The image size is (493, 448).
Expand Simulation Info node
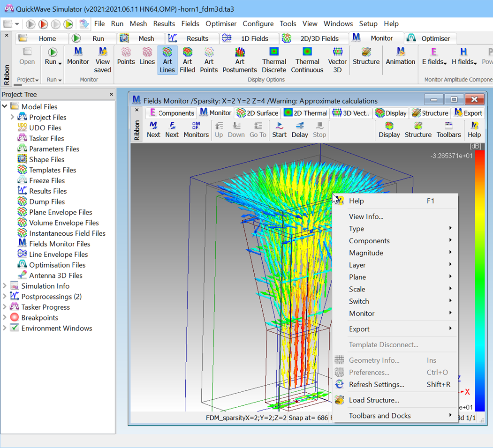5,285
